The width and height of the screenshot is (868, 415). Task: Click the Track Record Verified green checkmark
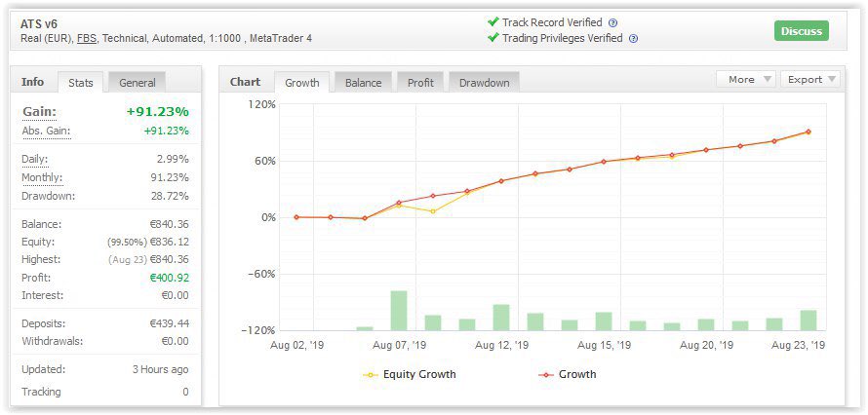493,22
